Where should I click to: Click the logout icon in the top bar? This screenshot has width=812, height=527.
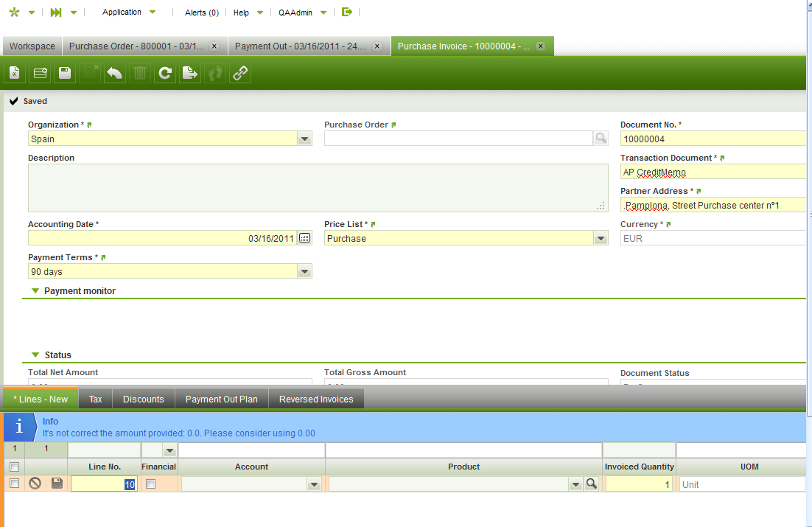coord(347,12)
